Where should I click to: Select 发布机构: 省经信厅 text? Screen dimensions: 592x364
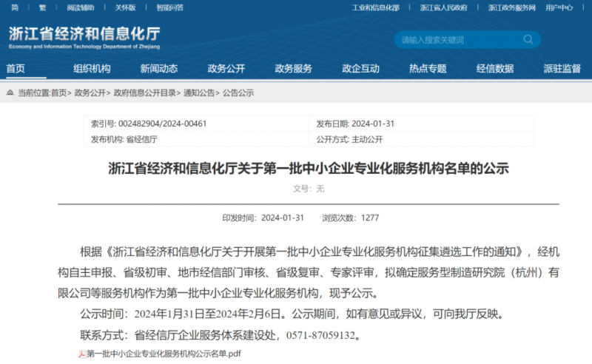point(124,140)
